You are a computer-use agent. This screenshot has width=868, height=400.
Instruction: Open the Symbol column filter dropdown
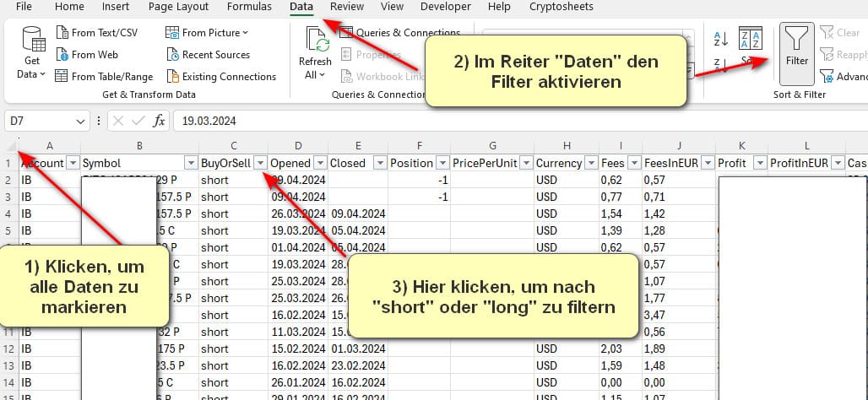191,163
